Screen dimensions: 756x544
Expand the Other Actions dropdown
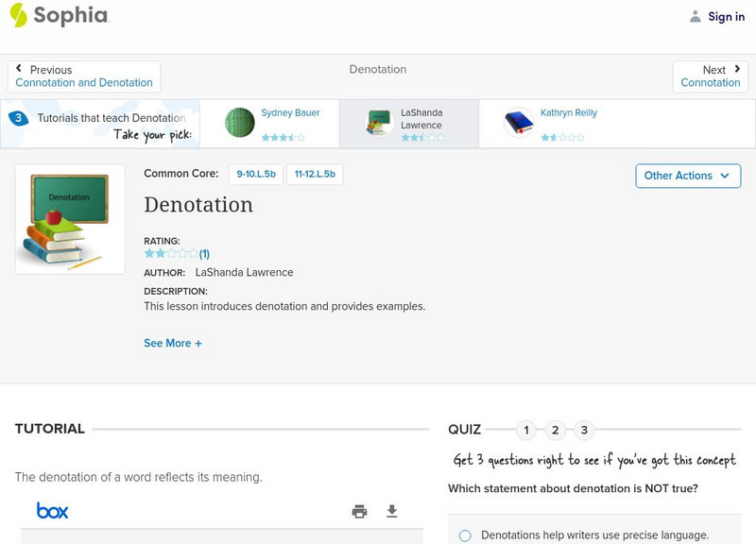688,176
